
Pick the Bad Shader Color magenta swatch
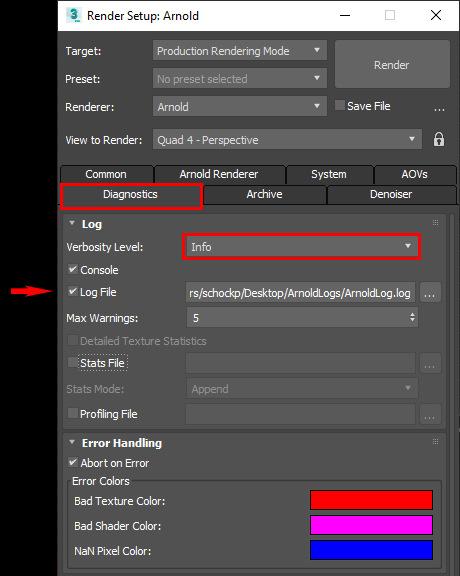click(371, 525)
